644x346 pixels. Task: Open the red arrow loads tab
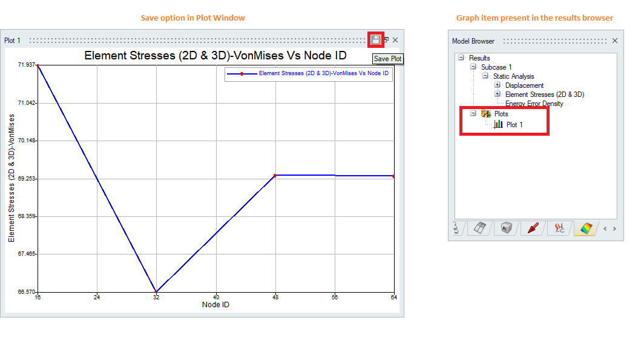pos(533,228)
